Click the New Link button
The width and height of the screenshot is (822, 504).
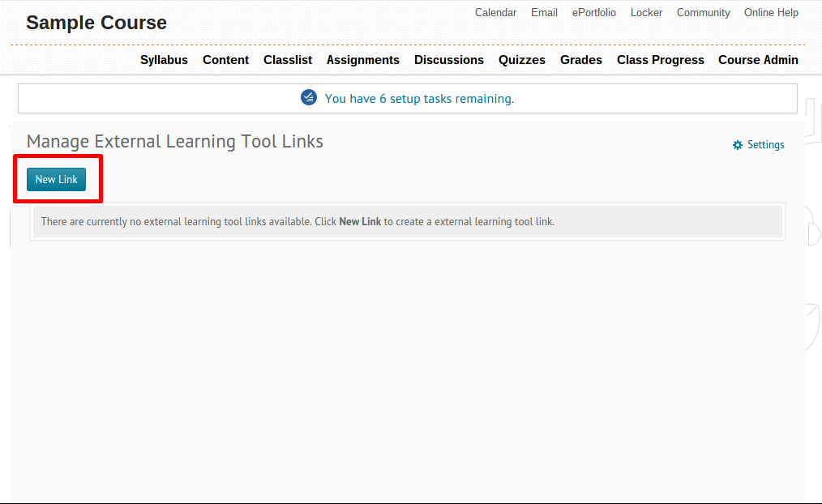pos(56,180)
